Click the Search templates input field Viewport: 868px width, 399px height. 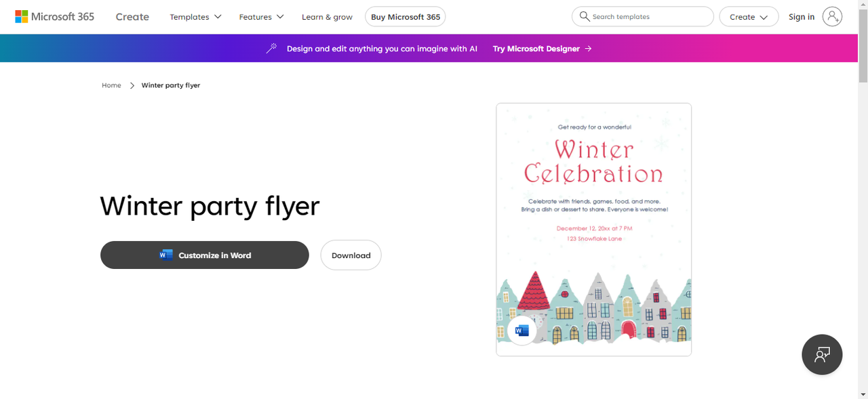point(648,17)
